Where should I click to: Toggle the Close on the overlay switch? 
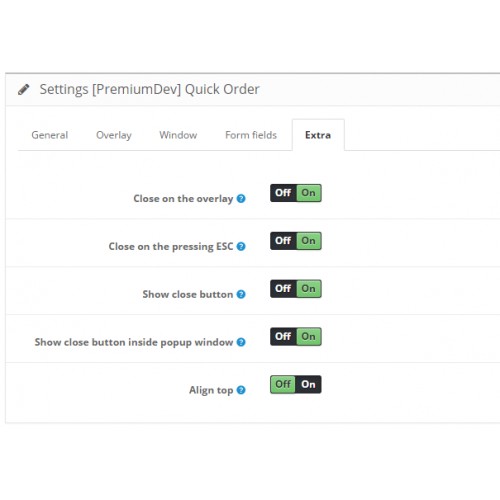pos(296,193)
